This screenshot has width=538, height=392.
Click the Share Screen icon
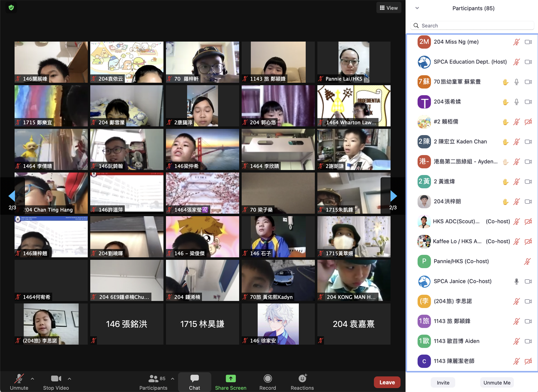(231, 378)
